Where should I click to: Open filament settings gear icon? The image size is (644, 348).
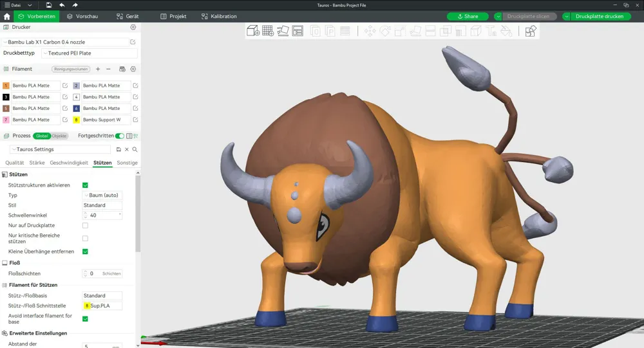133,69
